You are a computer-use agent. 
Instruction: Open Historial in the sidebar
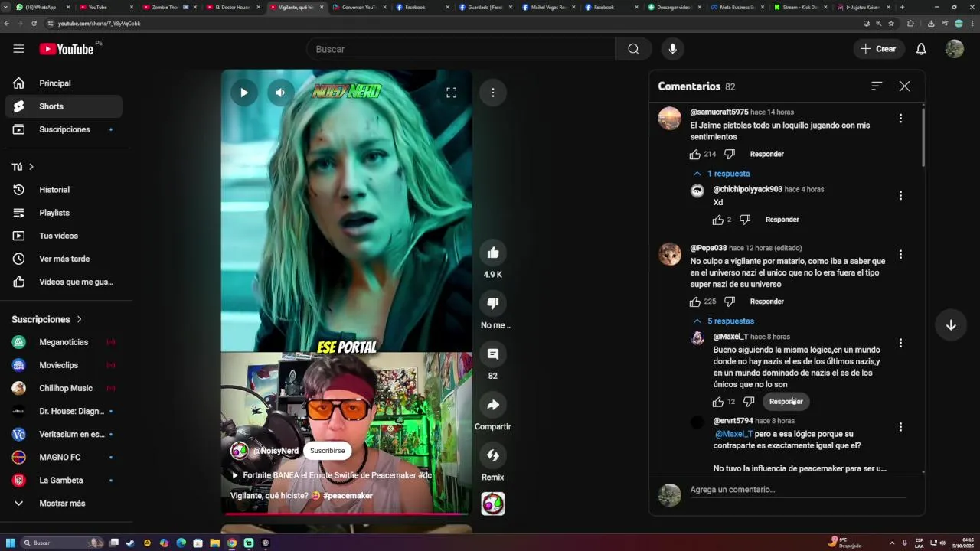point(64,190)
